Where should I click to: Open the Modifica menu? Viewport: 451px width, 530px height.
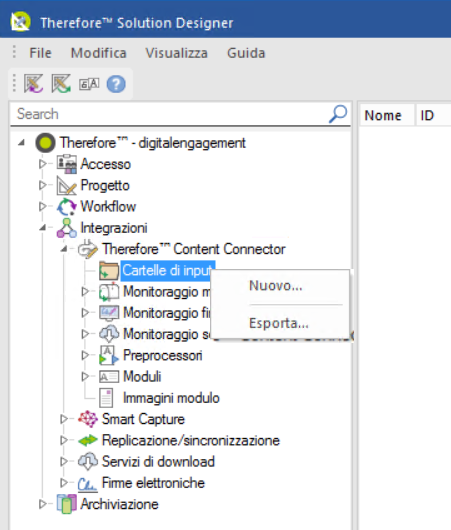pos(99,53)
